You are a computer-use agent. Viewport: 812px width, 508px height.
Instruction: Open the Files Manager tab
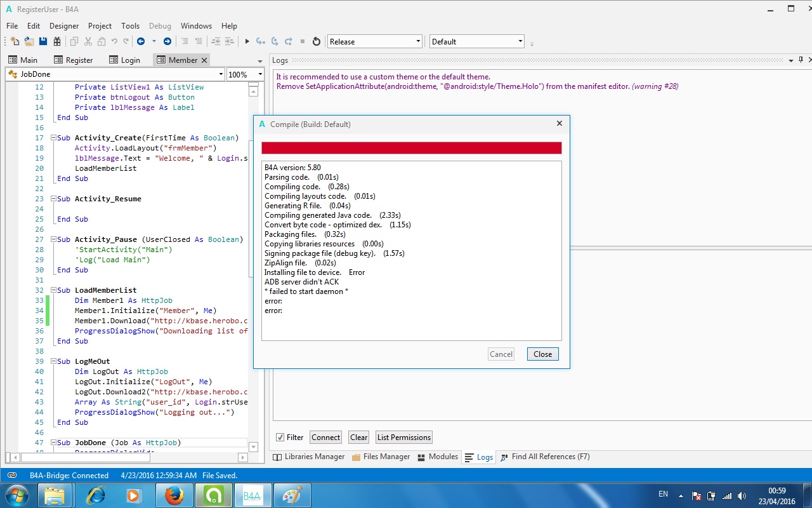click(381, 457)
